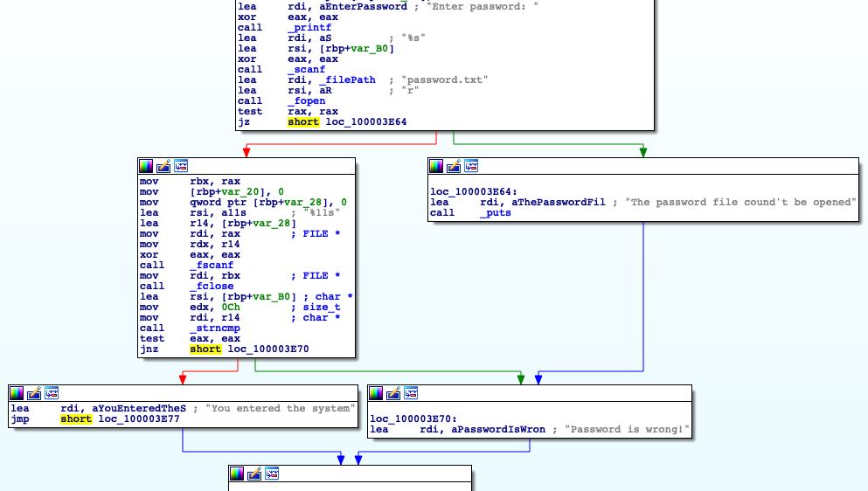The height and width of the screenshot is (491, 868).
Task: Click the aThePasswordFil operand
Action: coord(558,203)
